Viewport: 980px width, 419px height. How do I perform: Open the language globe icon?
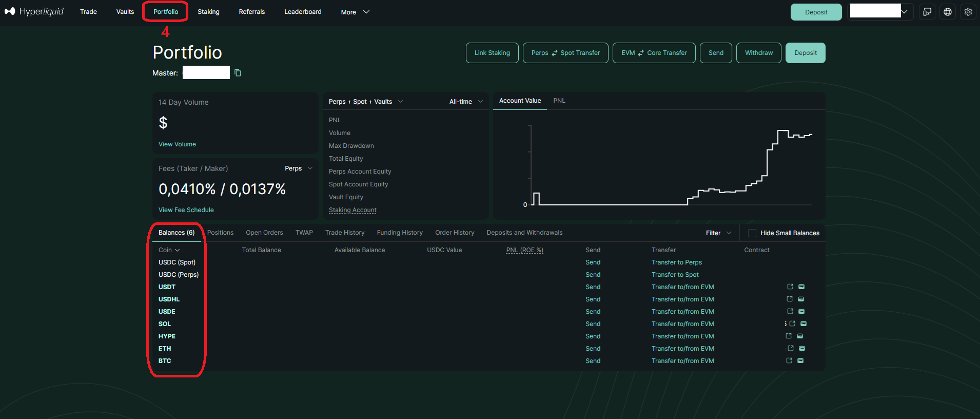pos(948,12)
